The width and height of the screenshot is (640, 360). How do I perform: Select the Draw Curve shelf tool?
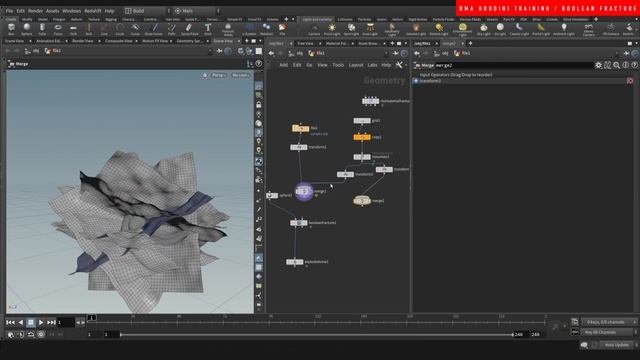(154, 29)
